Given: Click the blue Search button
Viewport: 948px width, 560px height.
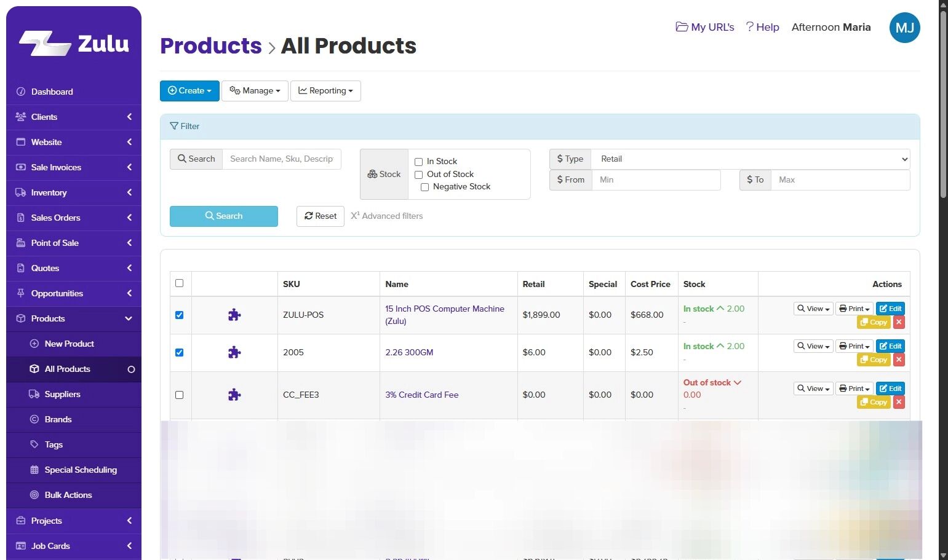Looking at the screenshot, I should (224, 216).
